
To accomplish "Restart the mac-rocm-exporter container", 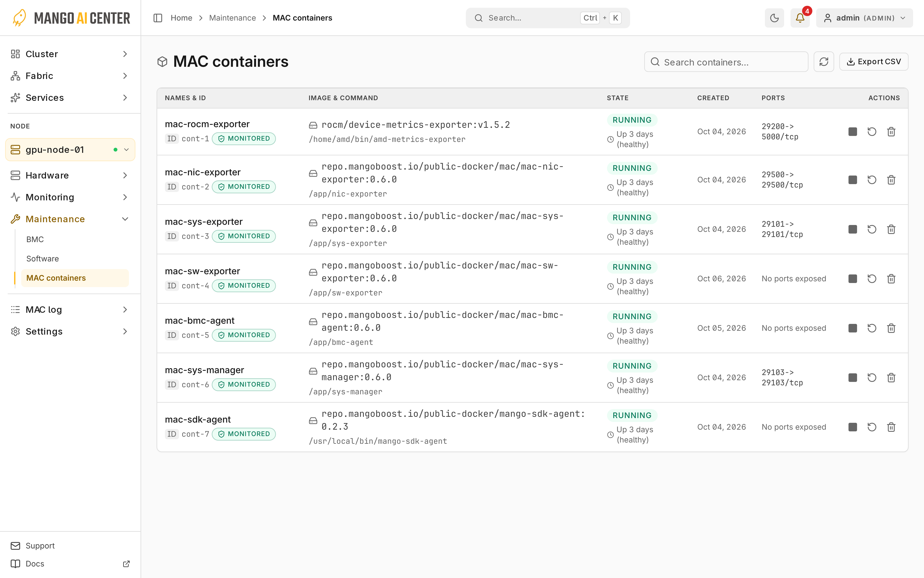I will click(872, 131).
